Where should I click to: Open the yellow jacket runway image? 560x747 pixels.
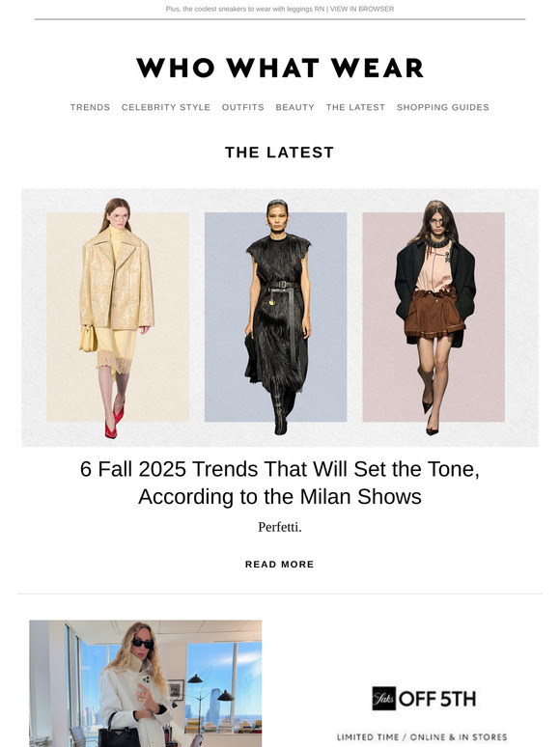pos(117,317)
